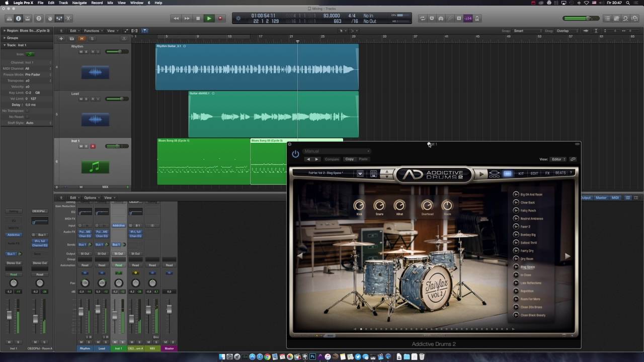Preview the Big OH And Room preset
644x362 pixels.
pyautogui.click(x=516, y=195)
